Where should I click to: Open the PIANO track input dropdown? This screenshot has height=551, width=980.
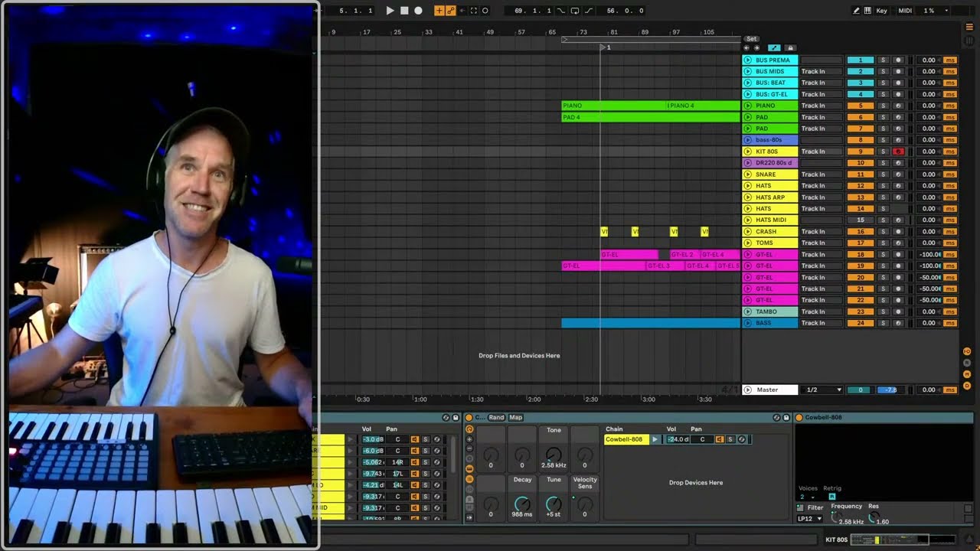point(820,106)
